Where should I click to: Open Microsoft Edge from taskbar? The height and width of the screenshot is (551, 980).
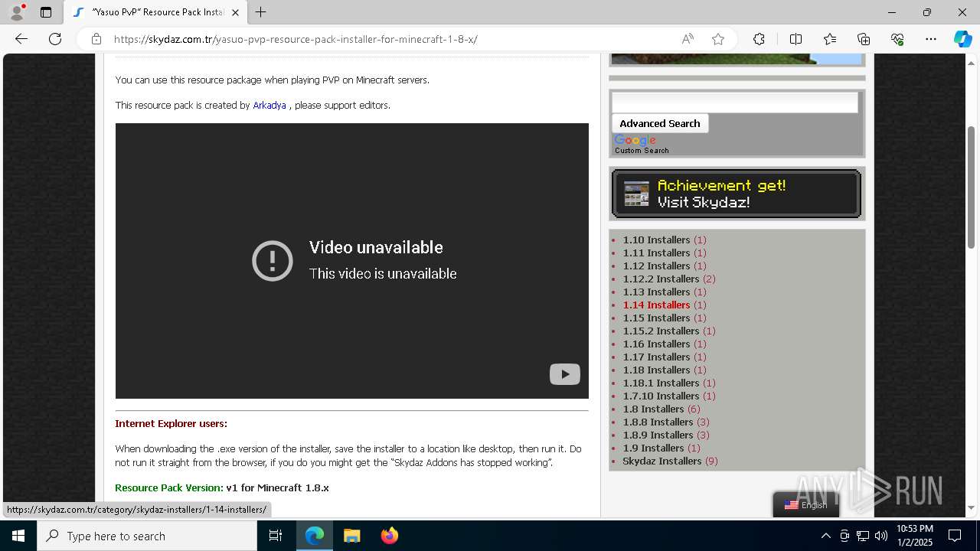[x=315, y=536]
